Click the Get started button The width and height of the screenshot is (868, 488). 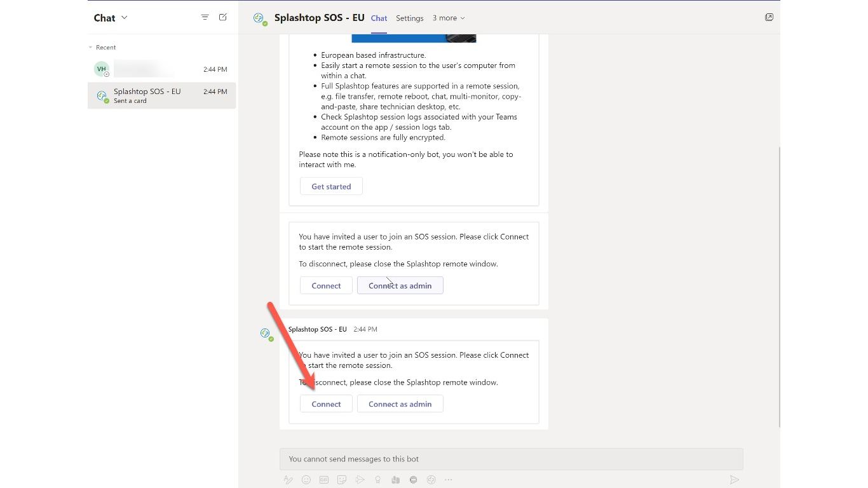[x=331, y=186]
